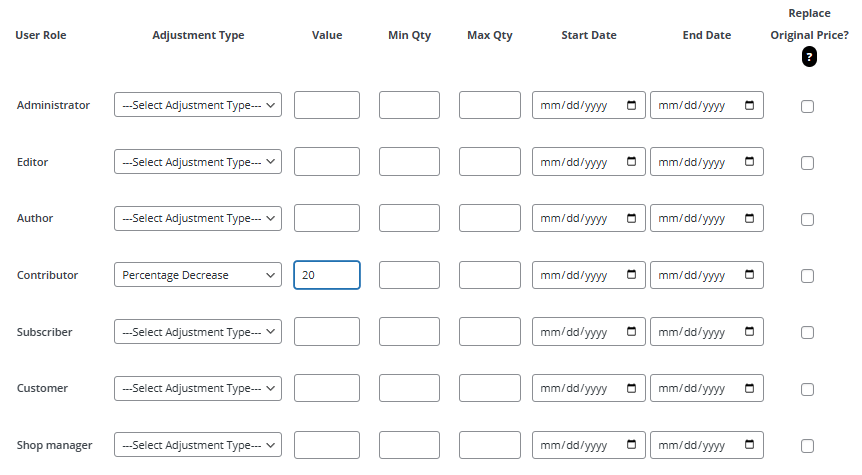862x475 pixels.
Task: Select Adjustment Type dropdown for Subscriber
Action: [x=198, y=332]
